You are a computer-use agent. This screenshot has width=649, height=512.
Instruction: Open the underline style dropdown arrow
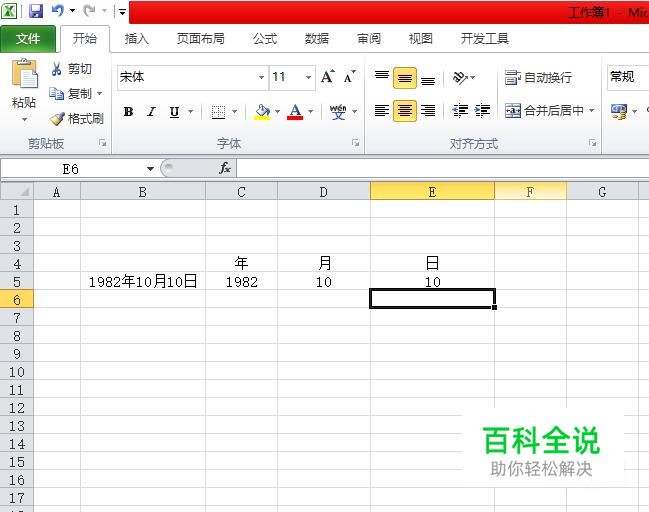tap(190, 112)
